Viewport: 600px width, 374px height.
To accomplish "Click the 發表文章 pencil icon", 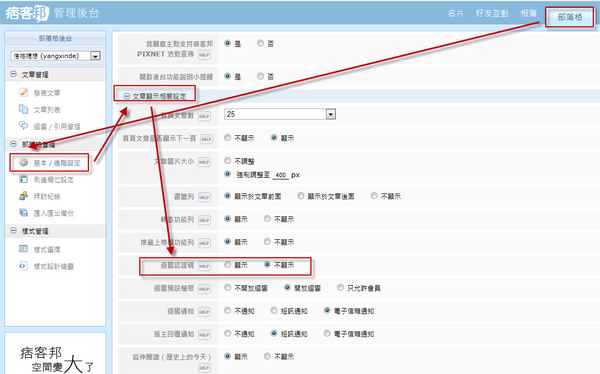I will (24, 92).
